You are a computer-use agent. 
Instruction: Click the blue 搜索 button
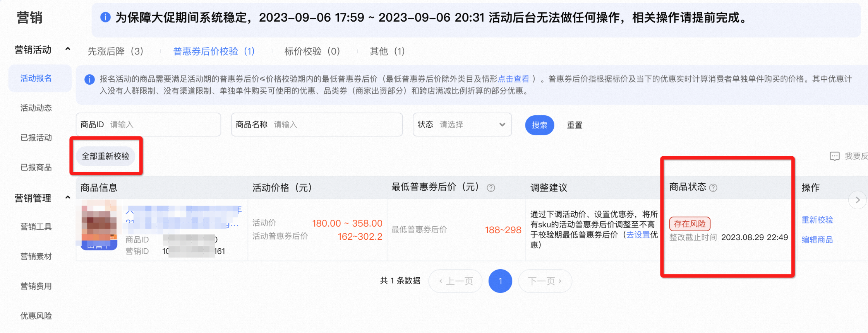click(539, 125)
